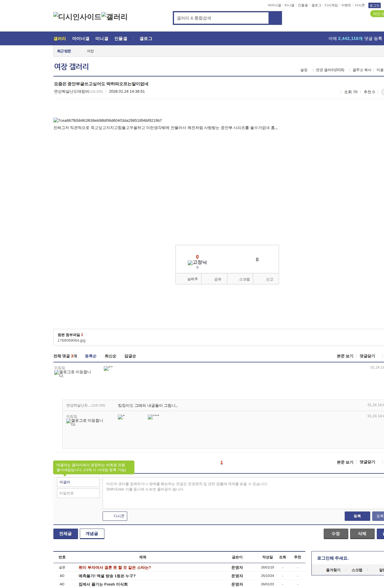Click the DCInside logo image
The height and width of the screenshot is (588, 384).
[77, 16]
